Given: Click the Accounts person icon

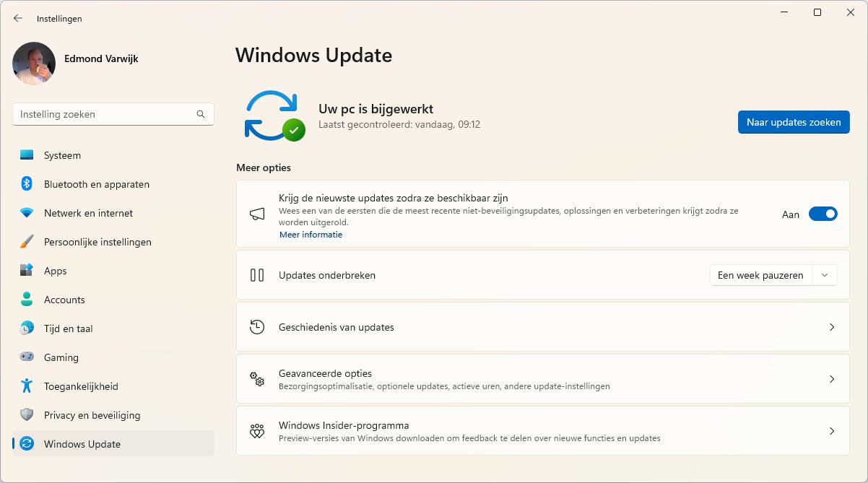Looking at the screenshot, I should pos(27,300).
